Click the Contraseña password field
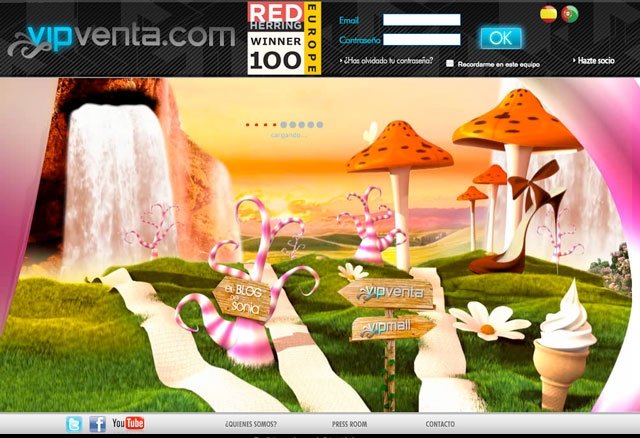Image resolution: width=640 pixels, height=438 pixels. (x=422, y=39)
